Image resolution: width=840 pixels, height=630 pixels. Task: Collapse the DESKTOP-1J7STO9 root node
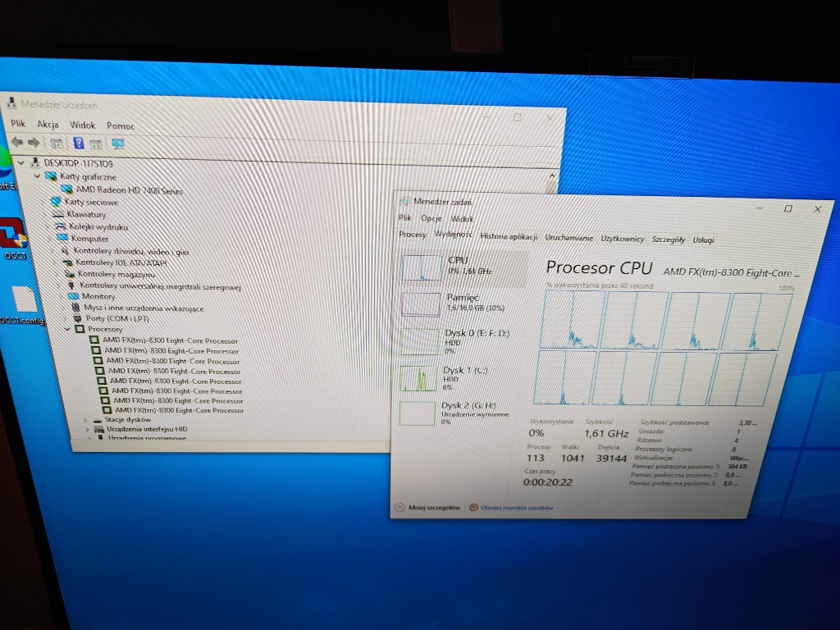21,162
